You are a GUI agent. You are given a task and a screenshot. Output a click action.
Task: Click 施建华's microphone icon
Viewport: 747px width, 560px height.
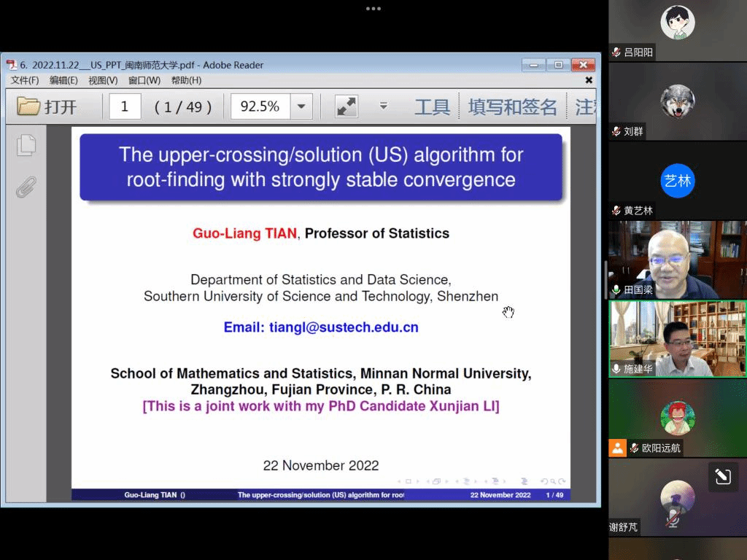(616, 369)
